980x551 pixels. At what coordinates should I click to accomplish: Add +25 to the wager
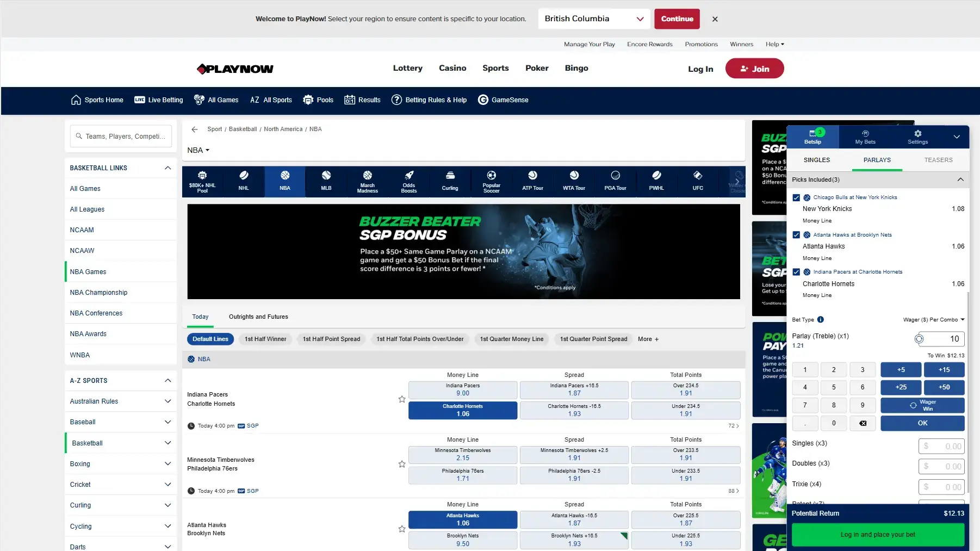(901, 387)
